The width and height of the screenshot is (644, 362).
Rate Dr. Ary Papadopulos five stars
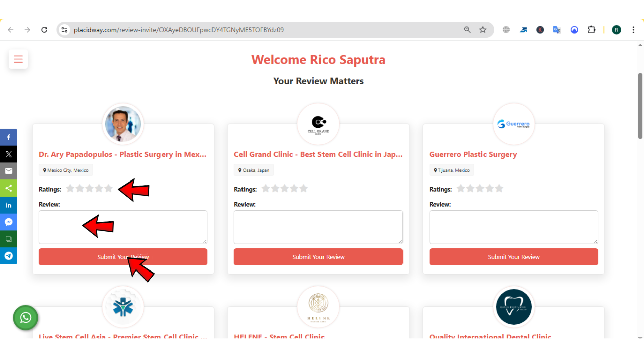tap(108, 189)
